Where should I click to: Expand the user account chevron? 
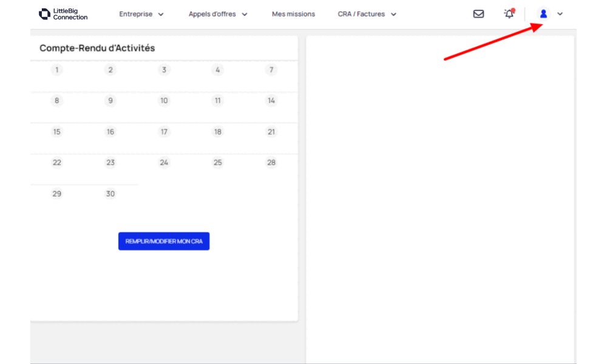tap(560, 14)
